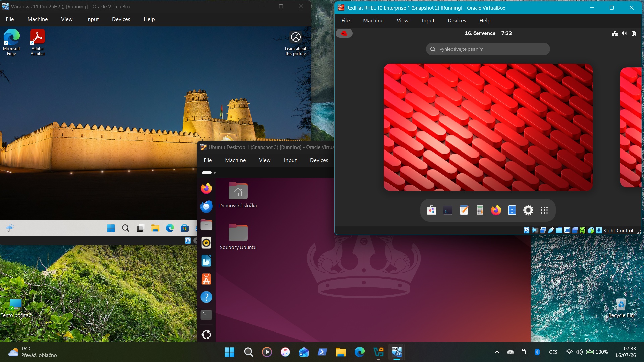Open Thunderbird Mail in the Ubuntu dock
Screen dimensions: 644x362
[206, 206]
